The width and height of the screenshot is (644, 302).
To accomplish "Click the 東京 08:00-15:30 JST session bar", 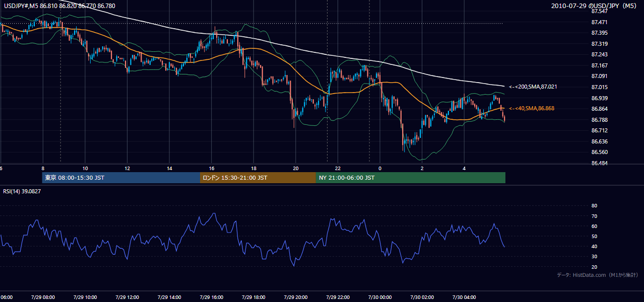I will [x=121, y=178].
